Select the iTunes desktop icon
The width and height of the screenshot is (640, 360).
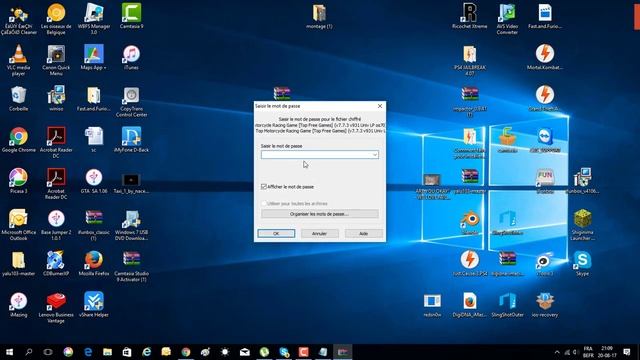[x=131, y=58]
